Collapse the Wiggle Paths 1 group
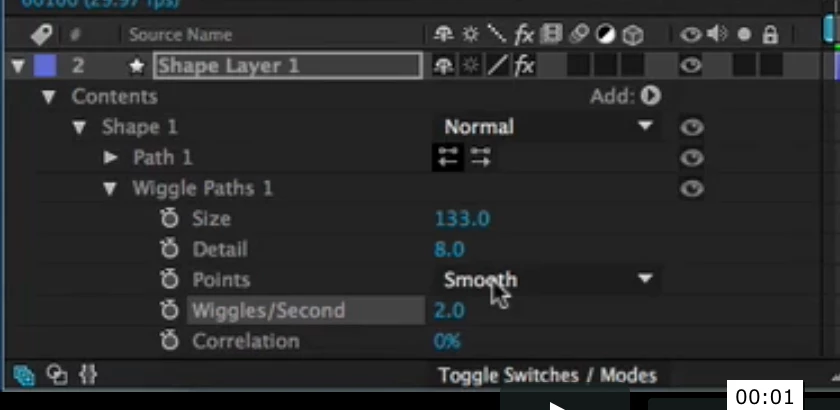The image size is (840, 410). click(x=110, y=188)
